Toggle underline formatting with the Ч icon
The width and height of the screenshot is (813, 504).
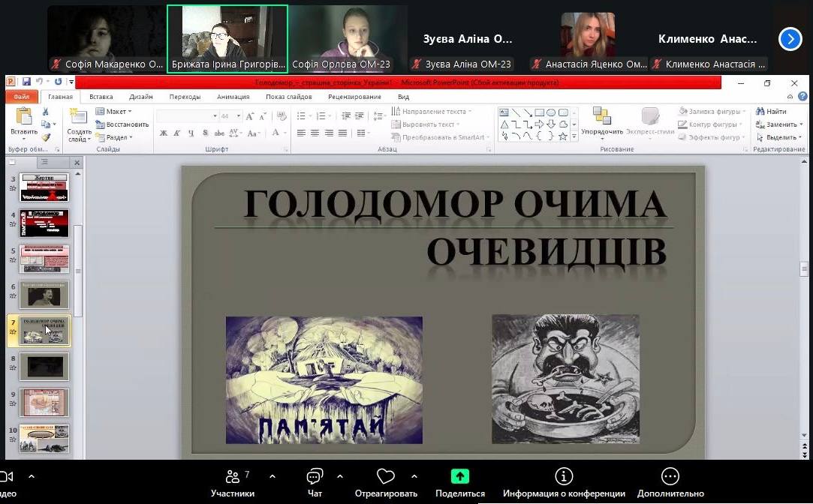(191, 133)
